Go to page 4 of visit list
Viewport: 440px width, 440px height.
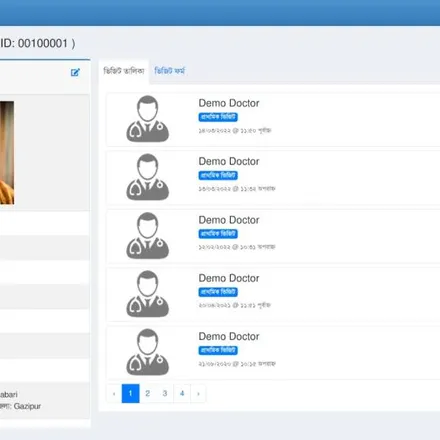[182, 393]
